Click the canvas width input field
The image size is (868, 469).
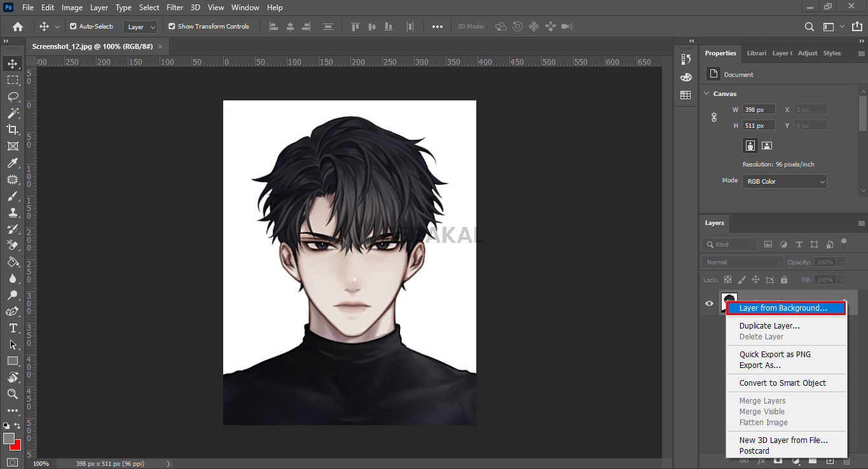pos(759,109)
